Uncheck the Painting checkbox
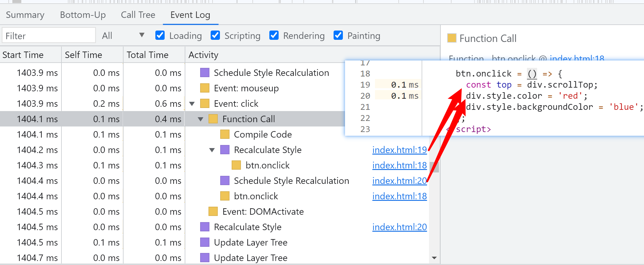This screenshot has width=644, height=265. [338, 35]
